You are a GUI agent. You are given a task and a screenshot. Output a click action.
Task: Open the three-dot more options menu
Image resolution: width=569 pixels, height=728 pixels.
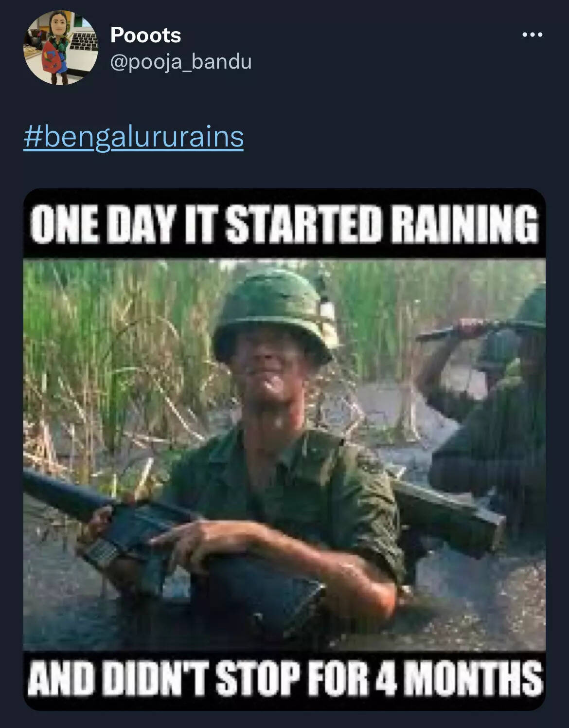[x=532, y=35]
